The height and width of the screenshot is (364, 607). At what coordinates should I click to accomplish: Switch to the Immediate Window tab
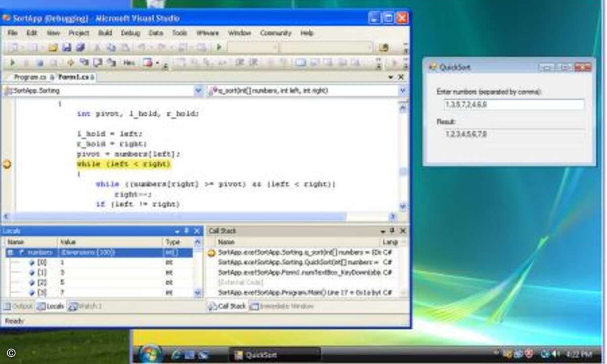pyautogui.click(x=282, y=306)
